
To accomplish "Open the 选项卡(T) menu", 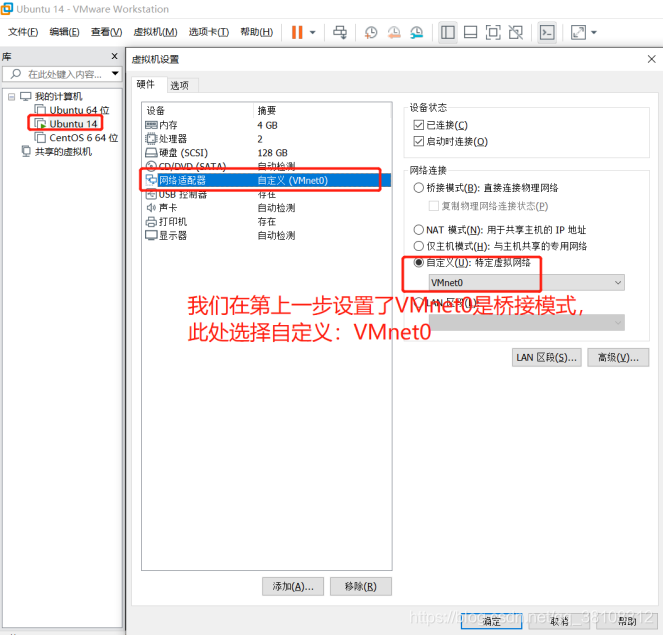I will coord(209,32).
